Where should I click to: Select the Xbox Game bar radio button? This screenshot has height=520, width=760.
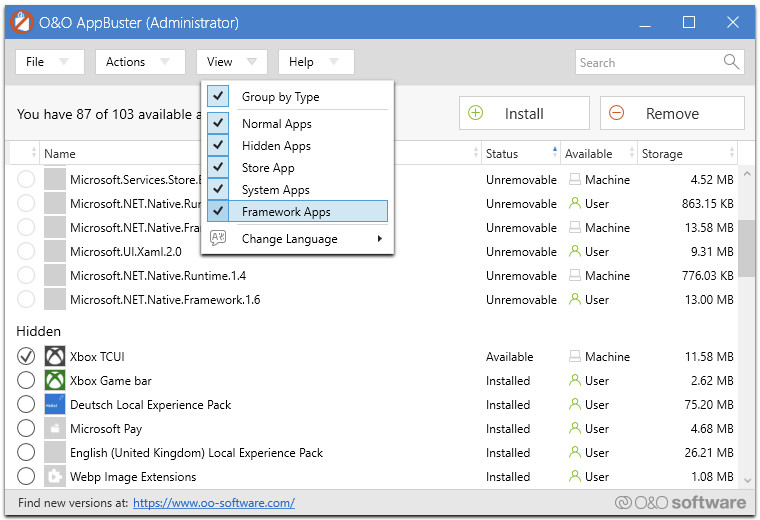(26, 380)
